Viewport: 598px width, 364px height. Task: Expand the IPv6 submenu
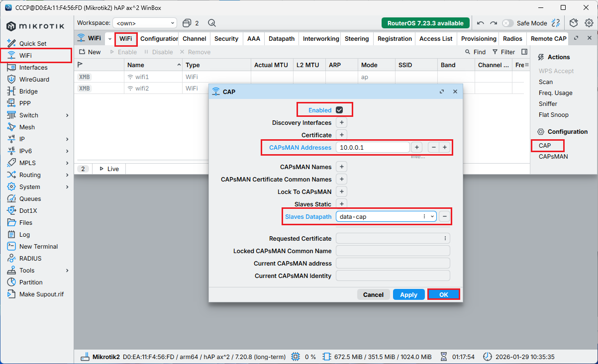click(x=67, y=151)
